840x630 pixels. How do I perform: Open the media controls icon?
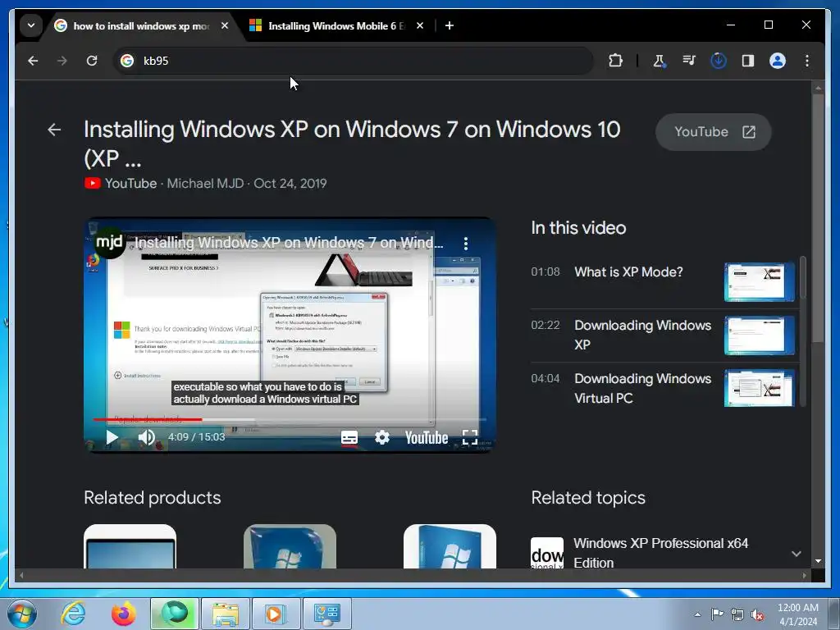click(x=689, y=61)
